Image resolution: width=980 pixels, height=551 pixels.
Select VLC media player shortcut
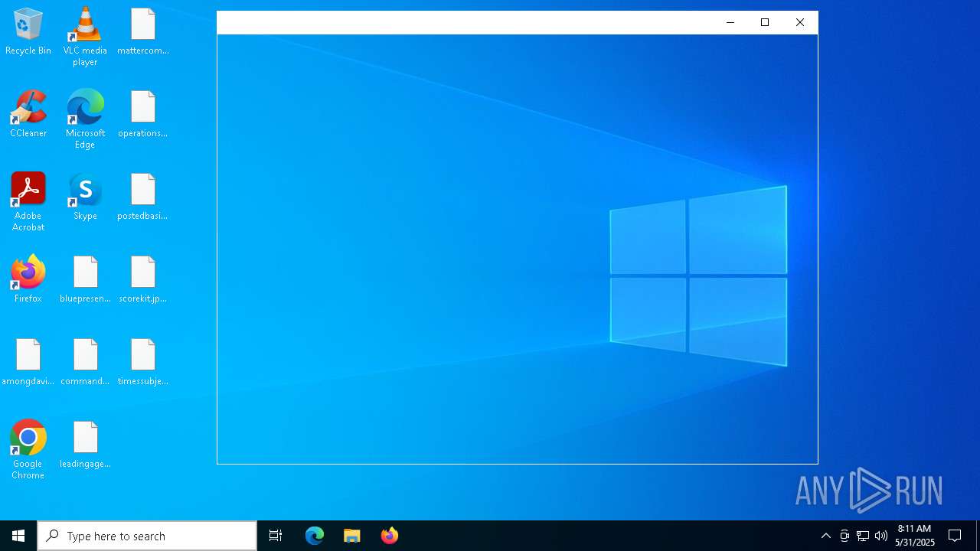tap(85, 37)
